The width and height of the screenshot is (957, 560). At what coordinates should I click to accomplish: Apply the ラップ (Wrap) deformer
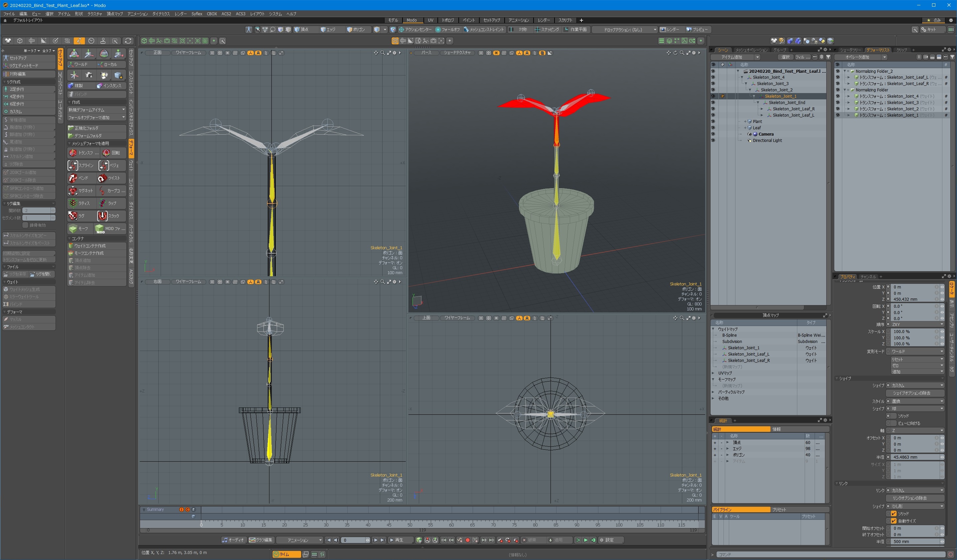[x=112, y=203]
